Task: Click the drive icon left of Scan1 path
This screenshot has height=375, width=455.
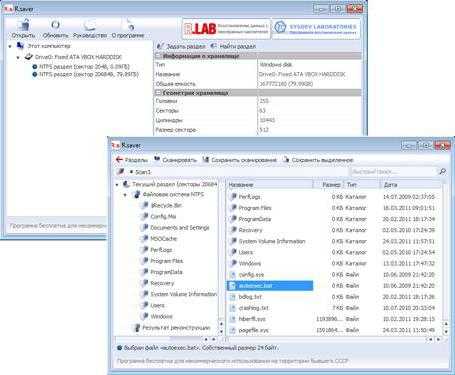Action: (x=121, y=172)
